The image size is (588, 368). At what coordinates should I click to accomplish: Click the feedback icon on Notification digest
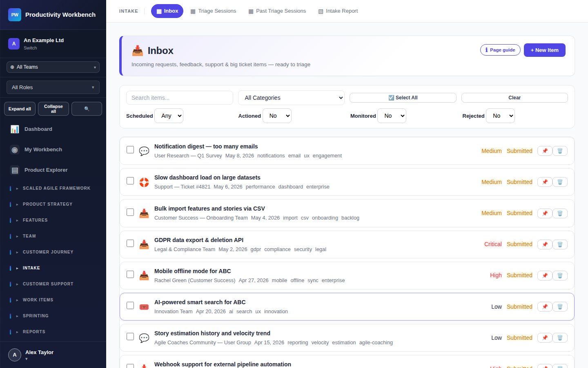[144, 151]
